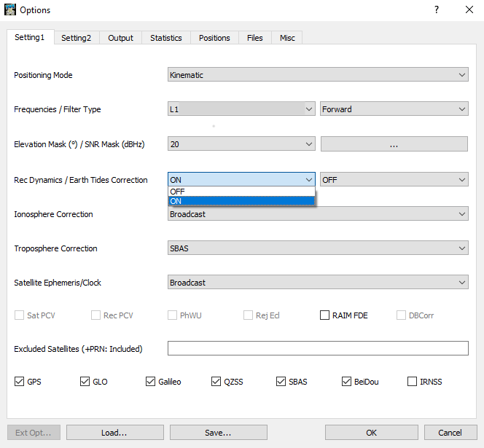This screenshot has width=484, height=448.
Task: Expand the Troposphere Correction dropdown
Action: [x=318, y=248]
